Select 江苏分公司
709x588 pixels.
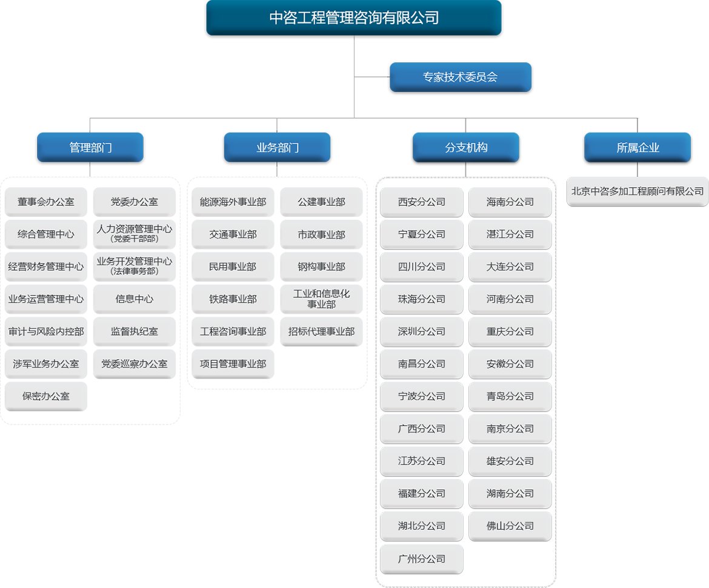point(422,461)
